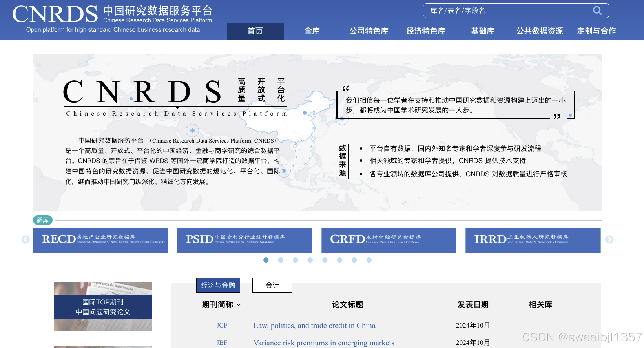The image size is (644, 348).
Task: Select the sixth carousel page dot
Action: pyautogui.click(x=339, y=260)
